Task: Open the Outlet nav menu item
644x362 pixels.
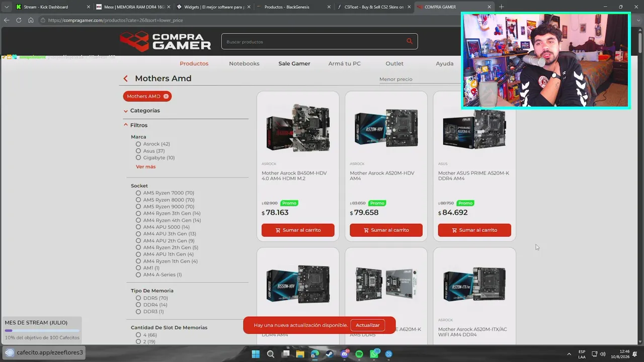Action: coord(394,64)
